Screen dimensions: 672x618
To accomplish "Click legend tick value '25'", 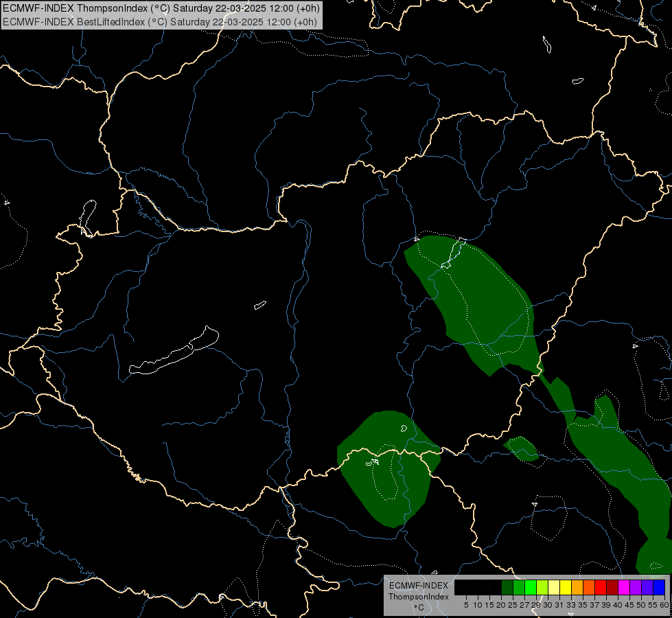I will click(x=513, y=605).
